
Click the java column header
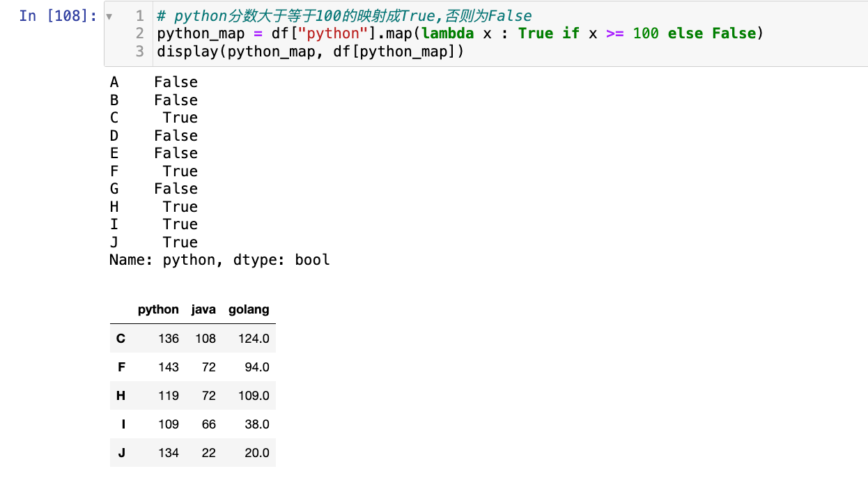coord(203,310)
